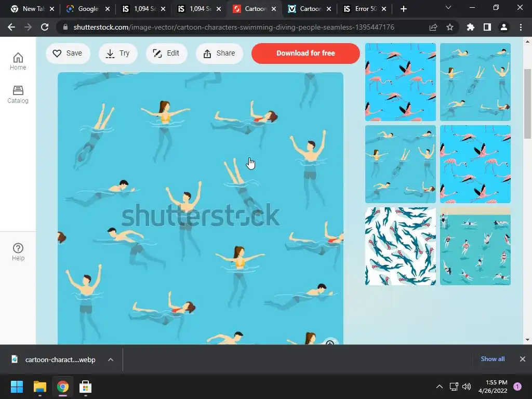Open the tab search dropdown
Screen dimensions: 532x399
click(x=448, y=7)
